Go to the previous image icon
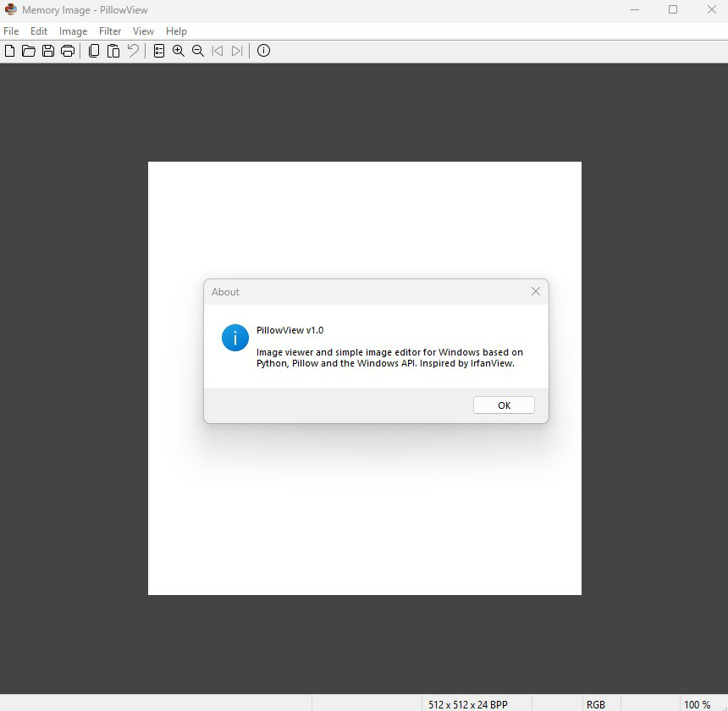 (218, 51)
